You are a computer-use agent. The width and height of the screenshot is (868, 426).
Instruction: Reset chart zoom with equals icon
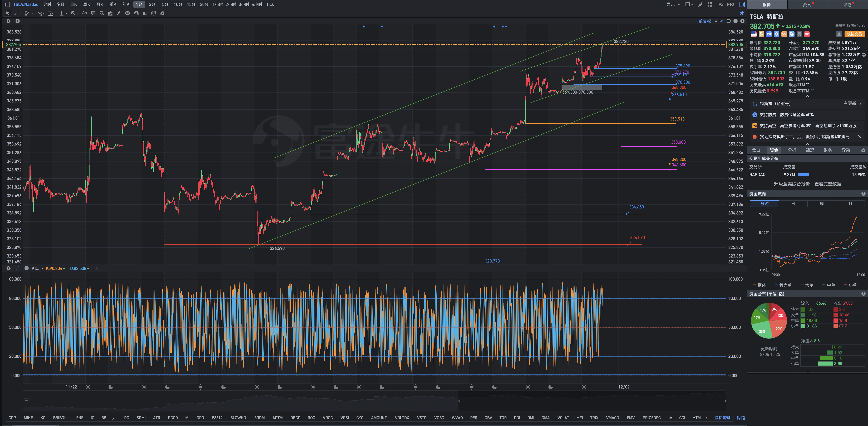click(x=728, y=21)
